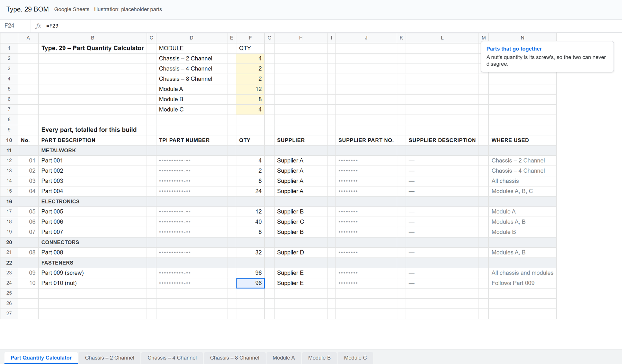Image resolution: width=622 pixels, height=364 pixels.
Task: Select the Part 010 (nut) quantity cell
Action: 250,283
